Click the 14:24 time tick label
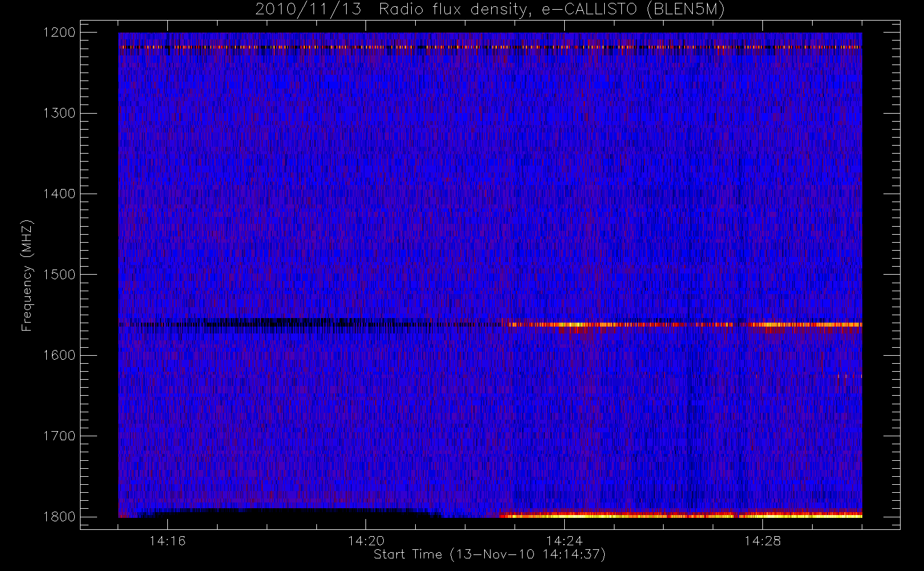Image resolution: width=924 pixels, height=571 pixels. pyautogui.click(x=564, y=541)
